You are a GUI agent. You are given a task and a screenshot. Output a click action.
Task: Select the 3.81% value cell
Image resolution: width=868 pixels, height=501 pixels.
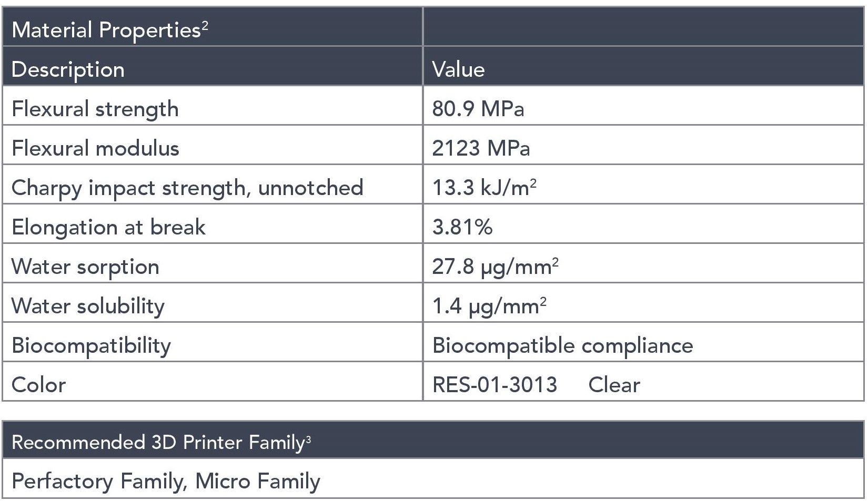pos(462,227)
